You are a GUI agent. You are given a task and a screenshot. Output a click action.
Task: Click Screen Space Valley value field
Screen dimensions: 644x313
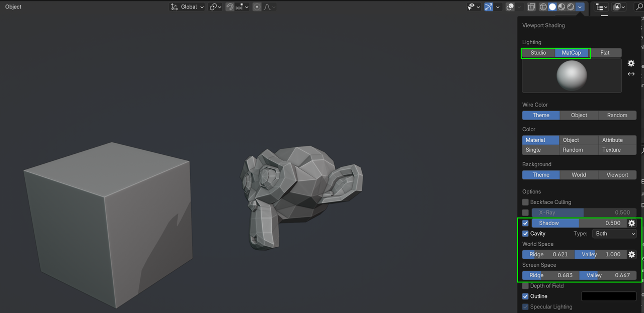click(608, 275)
